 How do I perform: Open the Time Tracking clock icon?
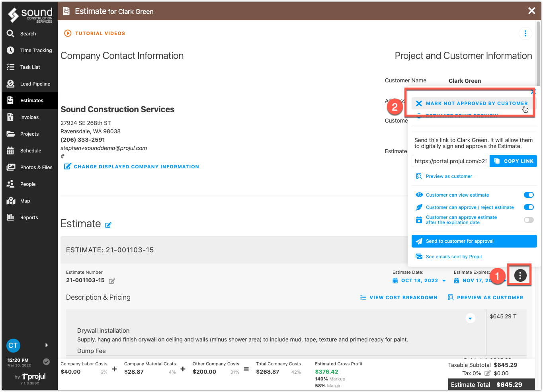coord(11,50)
